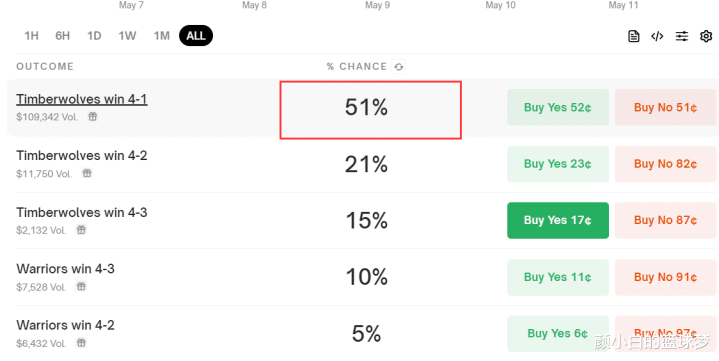
Task: Switch to the 1D time range
Action: point(94,36)
